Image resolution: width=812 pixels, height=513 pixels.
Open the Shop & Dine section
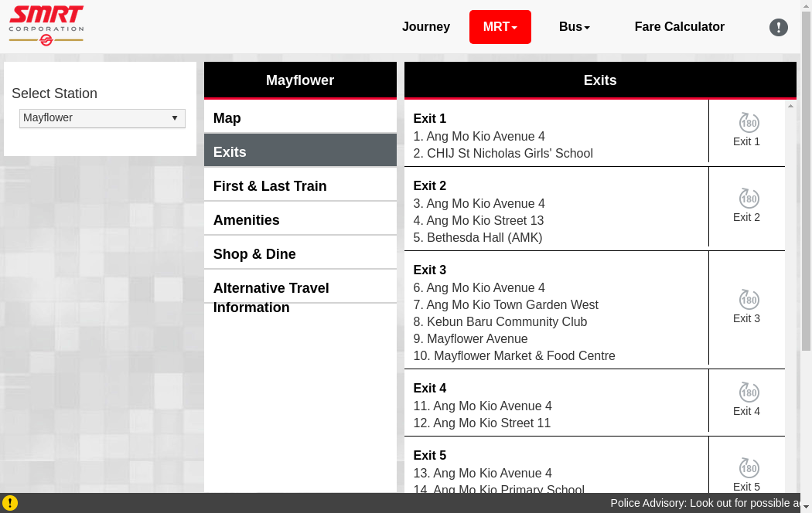coord(300,254)
